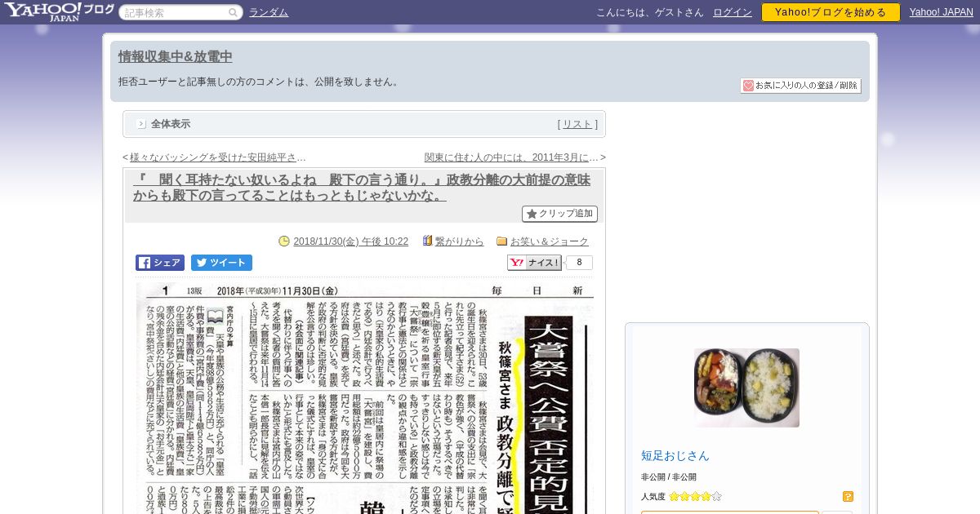Click the nice count 8
This screenshot has height=514, width=980.
click(x=579, y=263)
